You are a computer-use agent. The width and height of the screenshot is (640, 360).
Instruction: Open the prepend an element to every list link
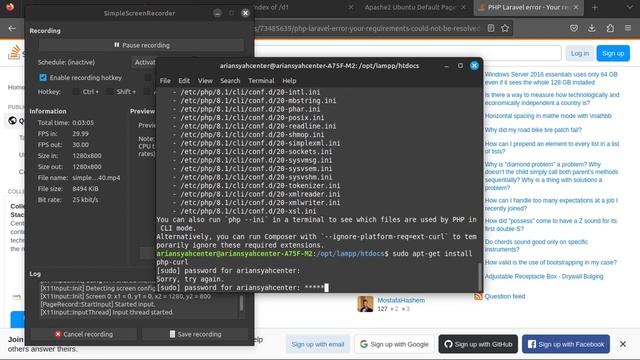tap(552, 147)
